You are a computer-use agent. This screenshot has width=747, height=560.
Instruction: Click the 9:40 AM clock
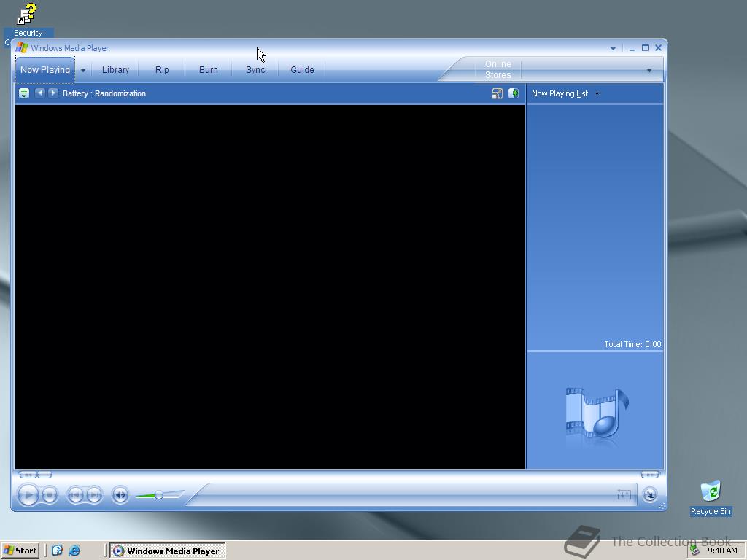pyautogui.click(x=722, y=551)
